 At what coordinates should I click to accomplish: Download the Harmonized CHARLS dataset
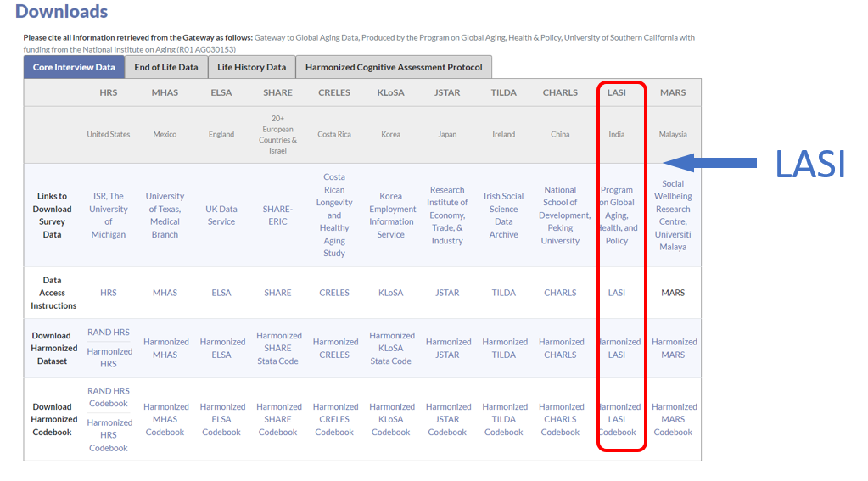pos(562,348)
